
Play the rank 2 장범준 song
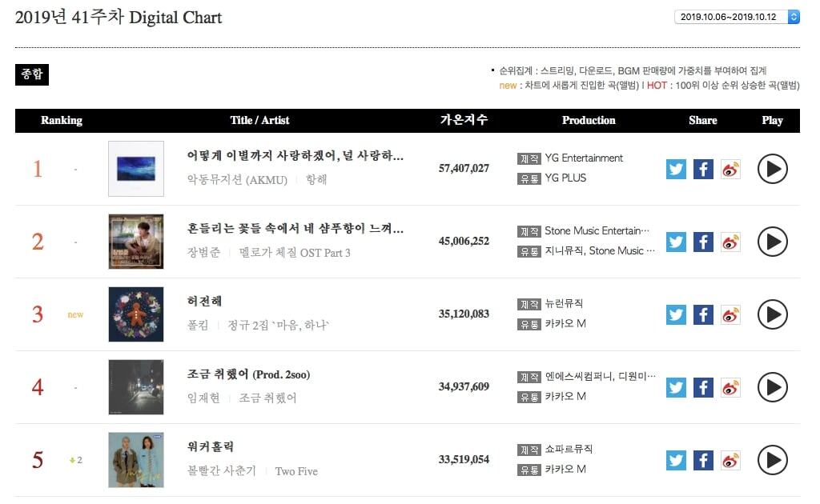tap(772, 242)
